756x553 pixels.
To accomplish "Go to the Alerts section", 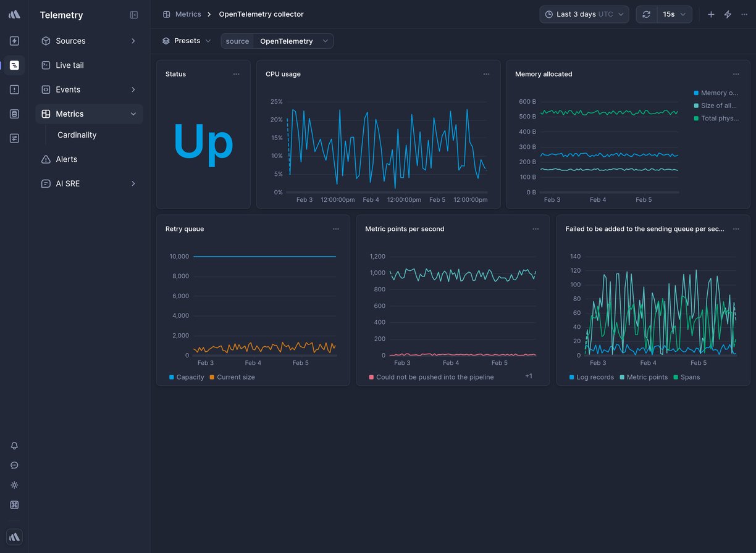I will (x=65, y=159).
